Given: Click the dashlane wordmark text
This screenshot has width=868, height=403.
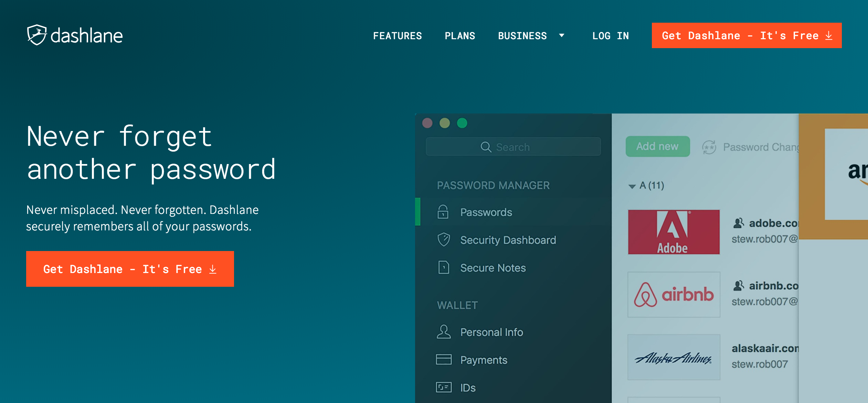Looking at the screenshot, I should [x=86, y=36].
